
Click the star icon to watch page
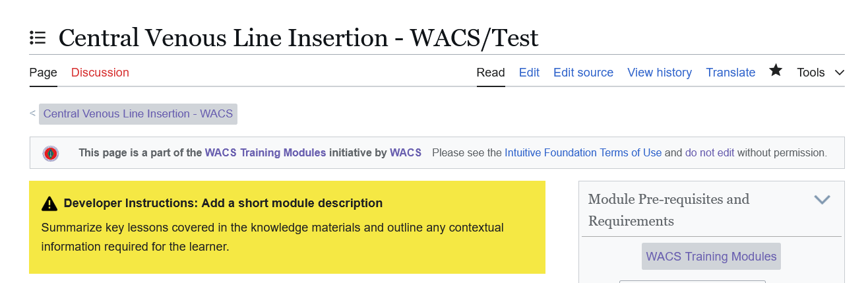[x=776, y=71]
